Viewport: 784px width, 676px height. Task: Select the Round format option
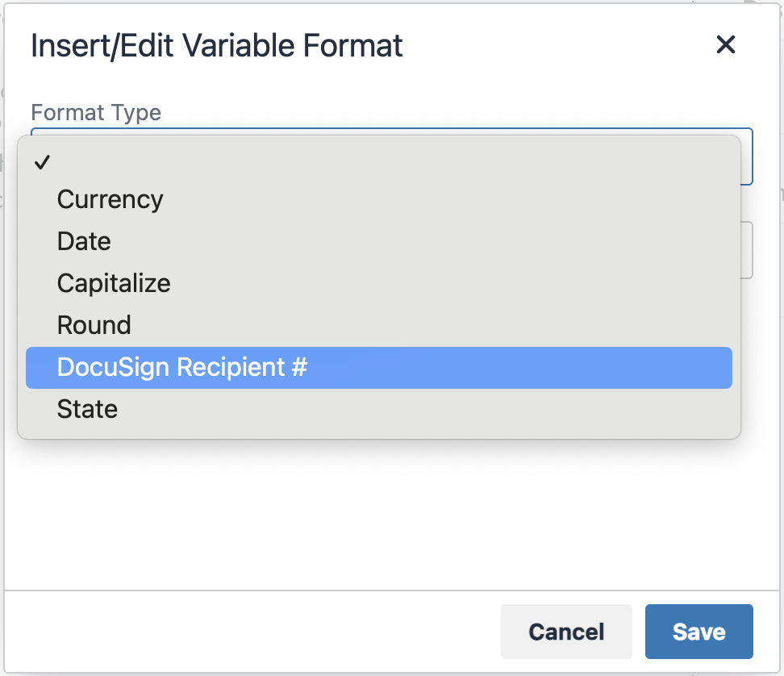point(94,325)
